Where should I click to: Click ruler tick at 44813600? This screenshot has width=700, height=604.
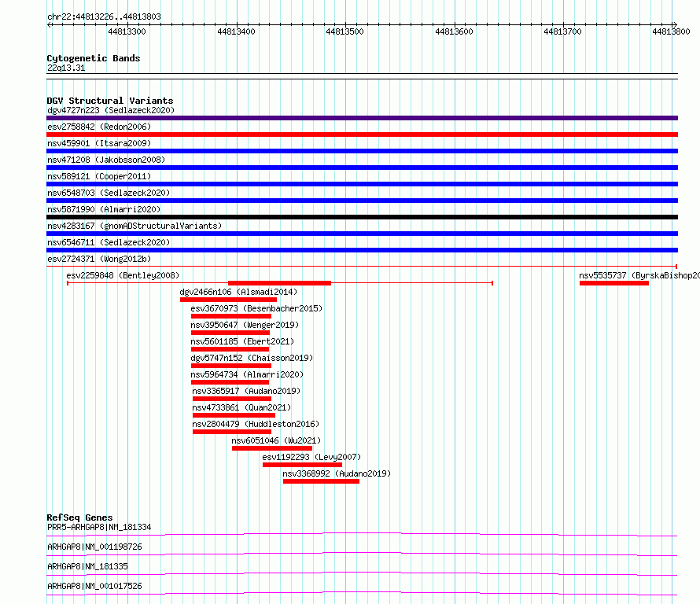(455, 31)
